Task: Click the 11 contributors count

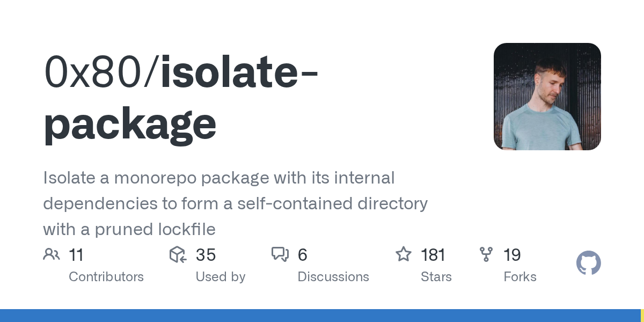Action: pos(76,255)
